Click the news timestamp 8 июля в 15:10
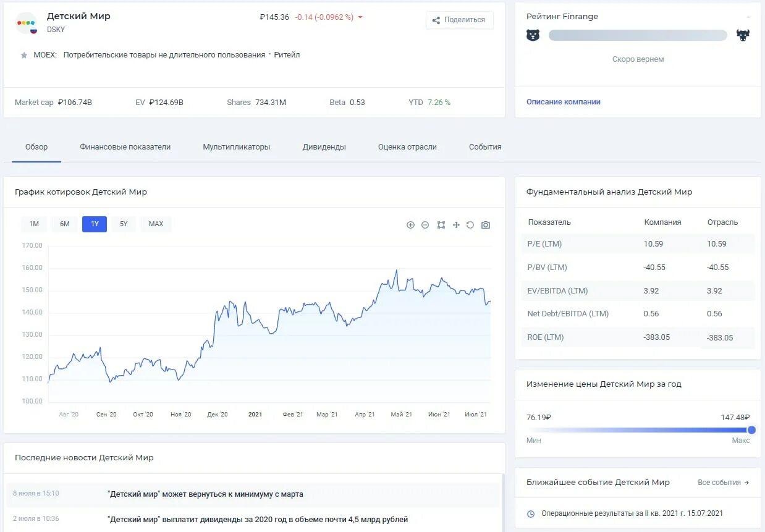 click(x=36, y=494)
